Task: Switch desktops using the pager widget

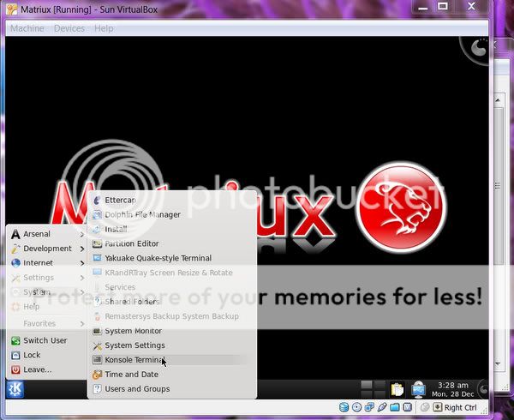Action: pyautogui.click(x=373, y=389)
